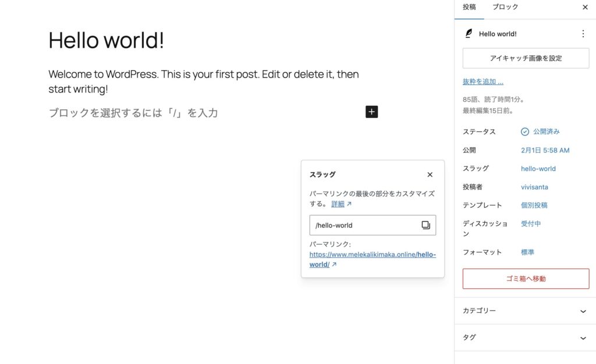Screen dimensions: 596x364
Task: Switch to the ブロック tab
Action: click(505, 8)
